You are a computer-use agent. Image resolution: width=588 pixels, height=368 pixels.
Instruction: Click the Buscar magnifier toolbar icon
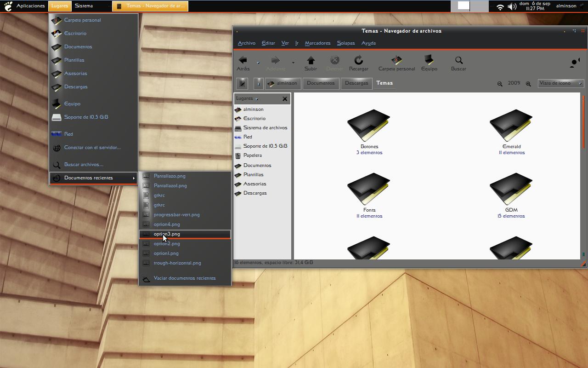coord(458,60)
